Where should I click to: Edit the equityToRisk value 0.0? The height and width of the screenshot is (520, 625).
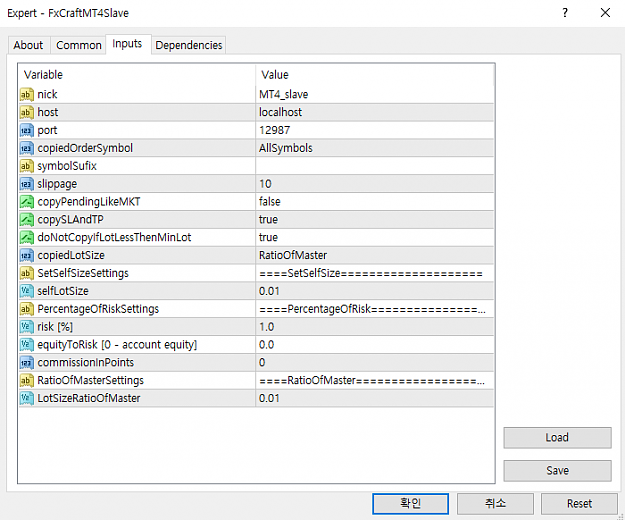(x=374, y=345)
